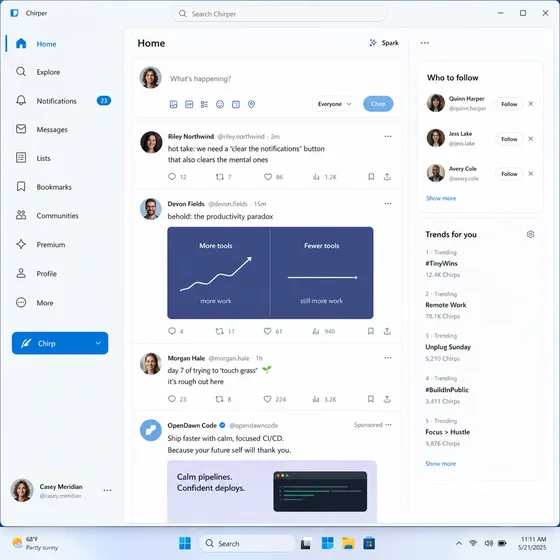Add an image to the chirp composer

pos(173,104)
